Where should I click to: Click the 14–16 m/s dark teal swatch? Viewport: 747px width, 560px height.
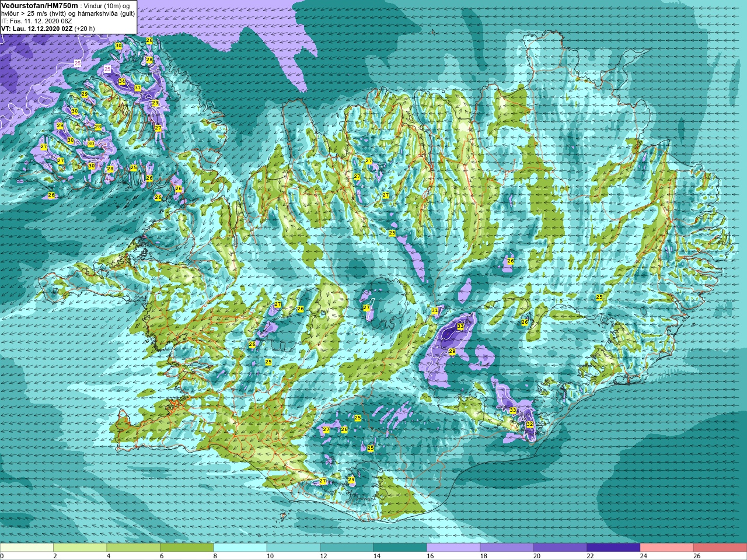(x=400, y=548)
